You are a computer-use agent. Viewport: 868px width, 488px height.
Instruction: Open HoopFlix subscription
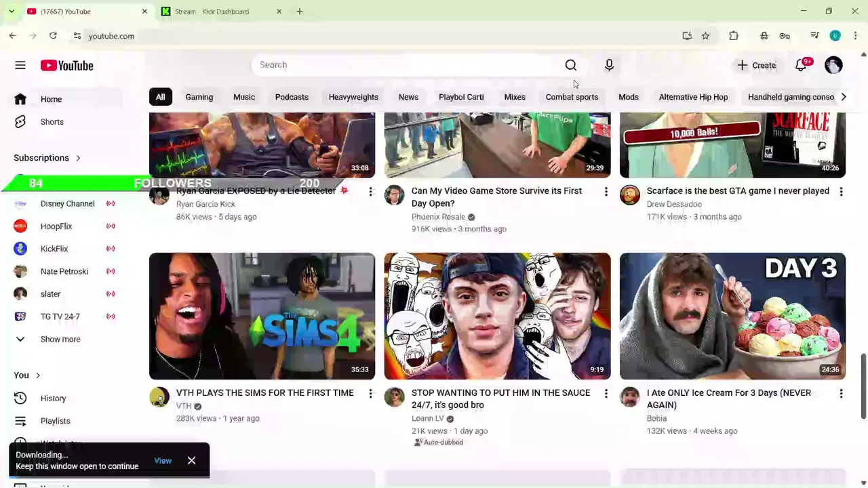(65, 226)
